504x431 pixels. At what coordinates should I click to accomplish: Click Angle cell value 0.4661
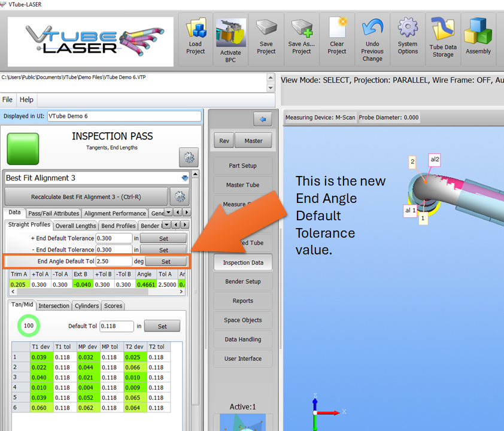(146, 284)
